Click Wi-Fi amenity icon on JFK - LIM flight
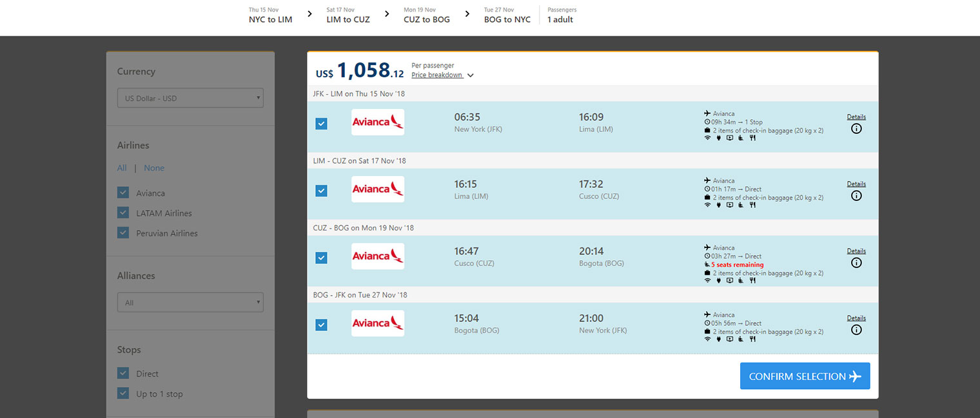The image size is (980, 418). pyautogui.click(x=707, y=138)
